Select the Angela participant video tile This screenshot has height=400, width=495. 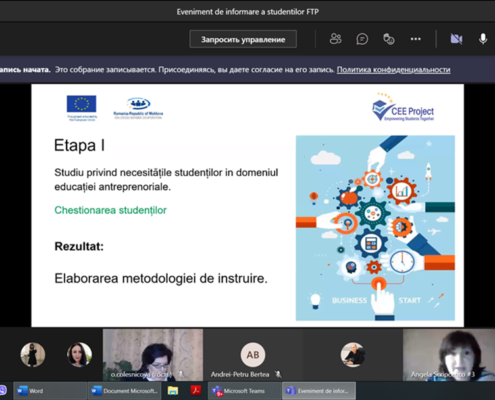tap(449, 355)
